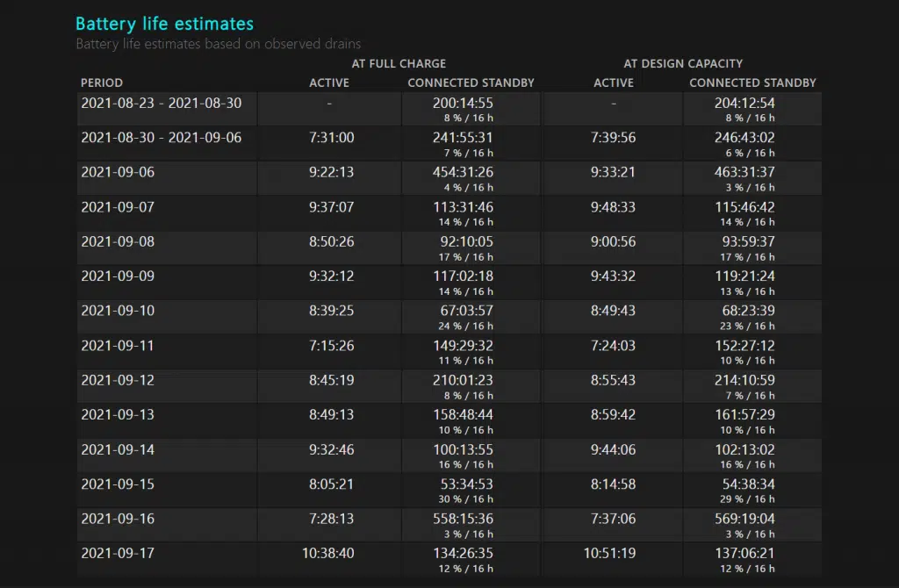Viewport: 899px width, 588px height.
Task: Click standby value 454:31:26
Action: click(x=463, y=172)
